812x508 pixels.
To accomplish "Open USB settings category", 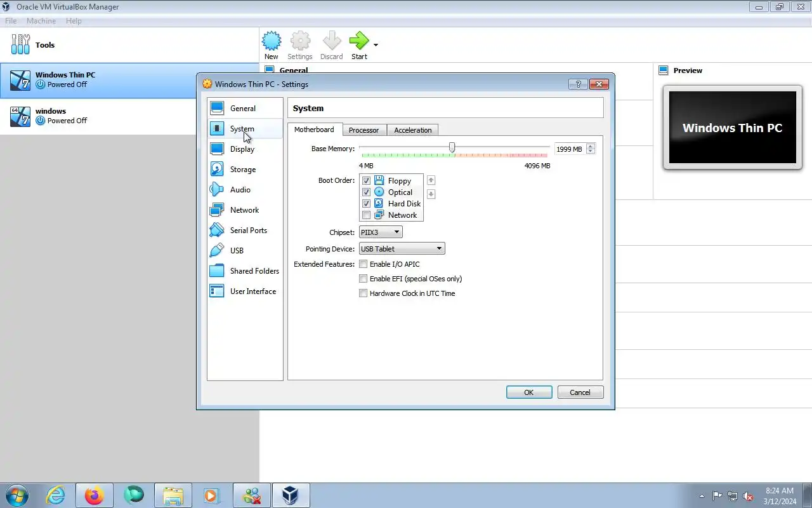I will 245,251.
